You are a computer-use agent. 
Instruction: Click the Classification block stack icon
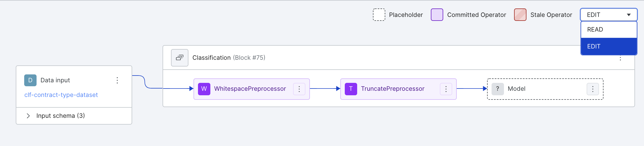click(180, 58)
